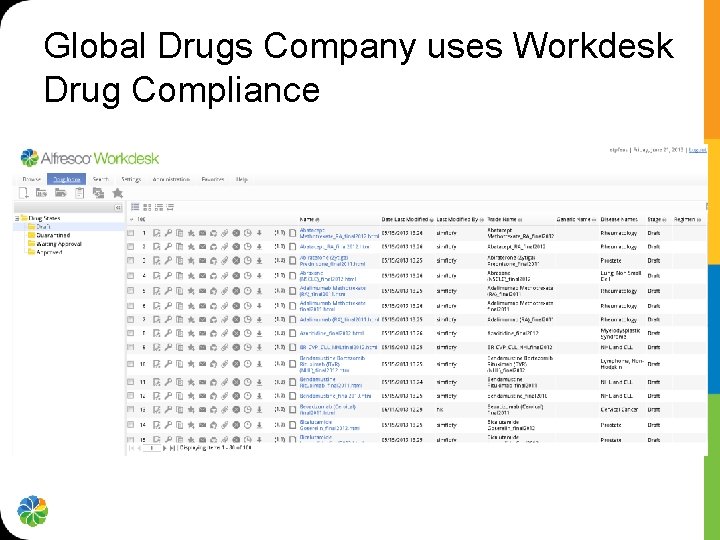Click the download arrow icon in row 10
The height and width of the screenshot is (540, 720).
[259, 364]
